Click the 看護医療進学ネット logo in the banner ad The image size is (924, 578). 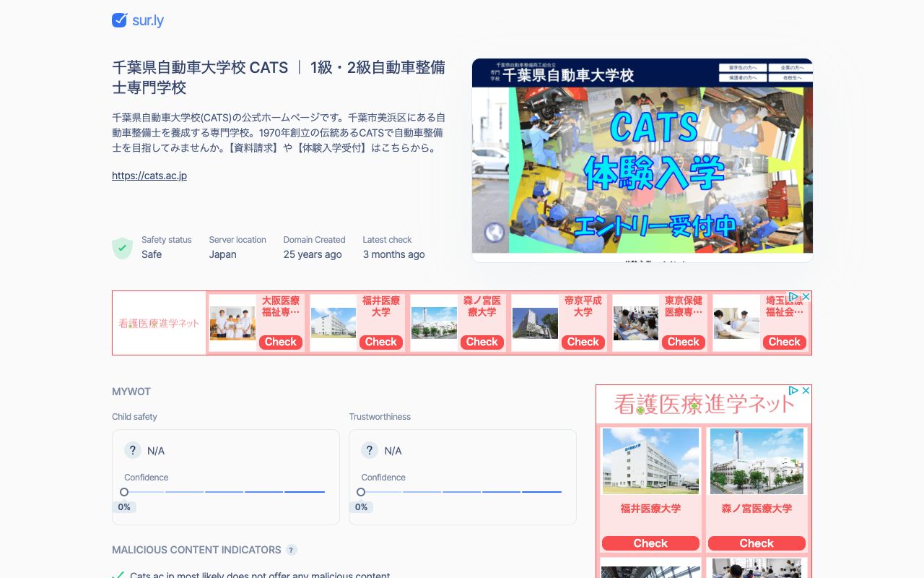[159, 323]
